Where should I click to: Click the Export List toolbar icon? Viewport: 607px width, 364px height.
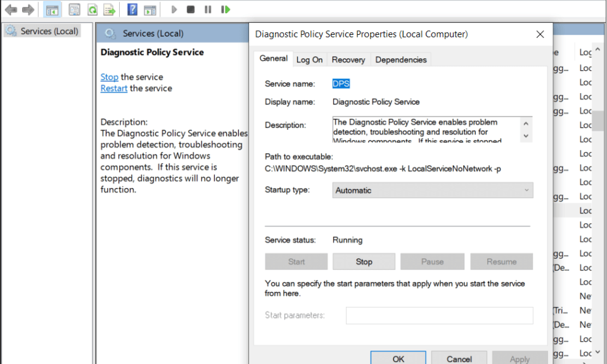point(110,9)
